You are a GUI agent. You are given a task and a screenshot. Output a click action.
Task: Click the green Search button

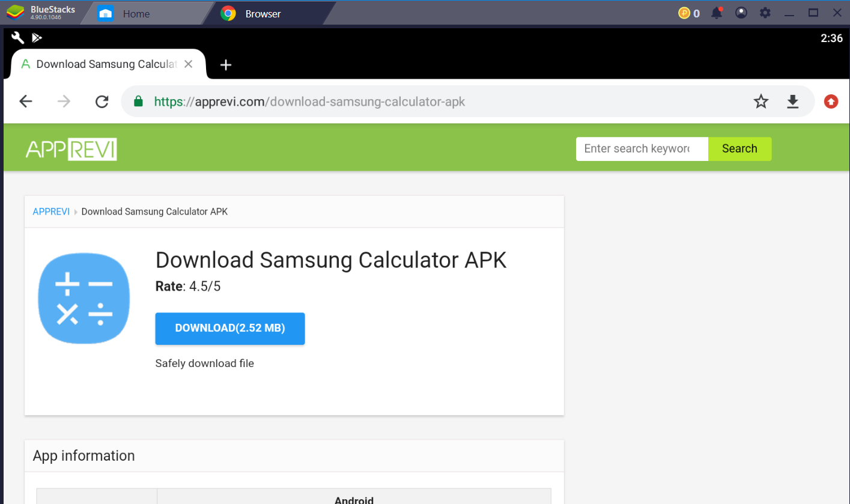(740, 149)
